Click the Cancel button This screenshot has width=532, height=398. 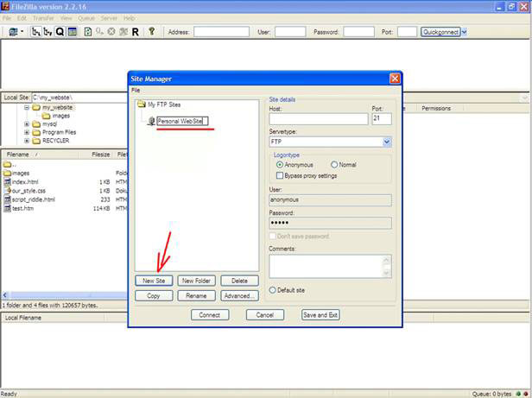pyautogui.click(x=265, y=315)
